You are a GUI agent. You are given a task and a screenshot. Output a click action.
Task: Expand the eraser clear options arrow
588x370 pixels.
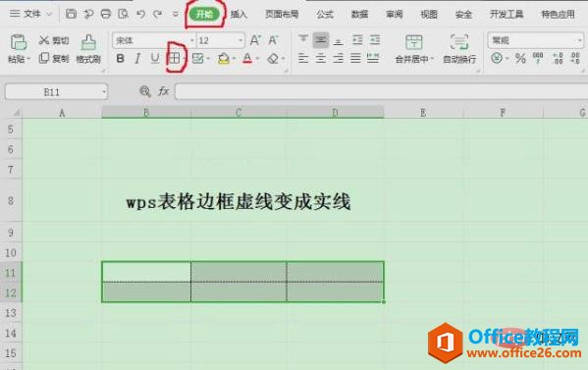283,59
